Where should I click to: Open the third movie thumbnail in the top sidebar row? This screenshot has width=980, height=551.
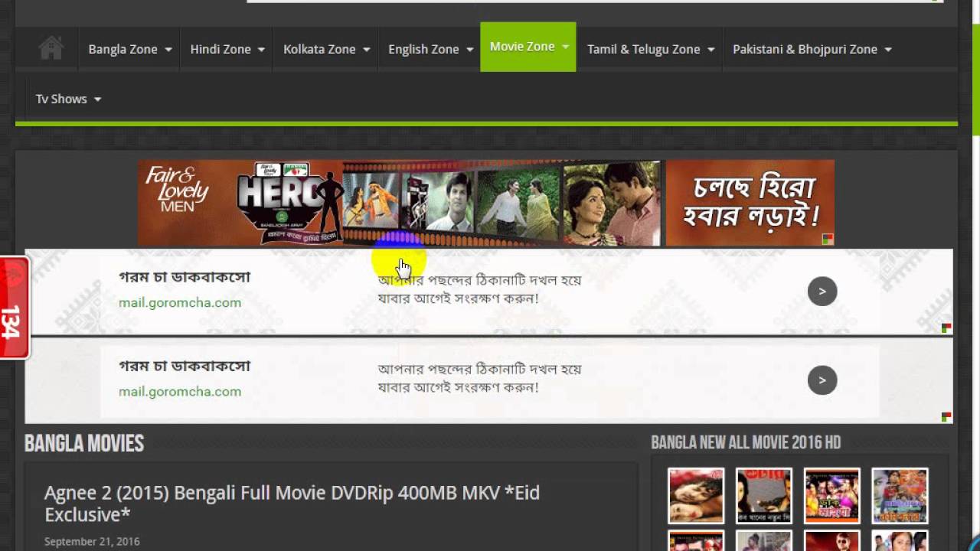832,496
